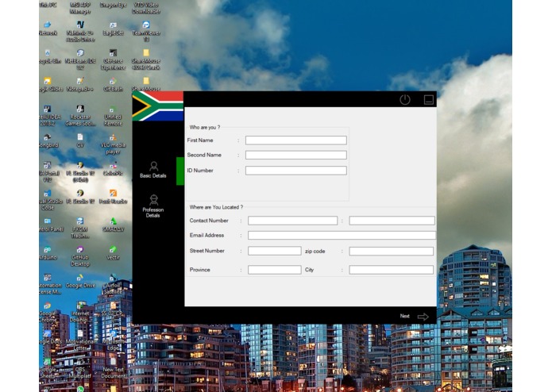Select the GeForce Experience shortcut
The height and width of the screenshot is (392, 552).
click(113, 60)
